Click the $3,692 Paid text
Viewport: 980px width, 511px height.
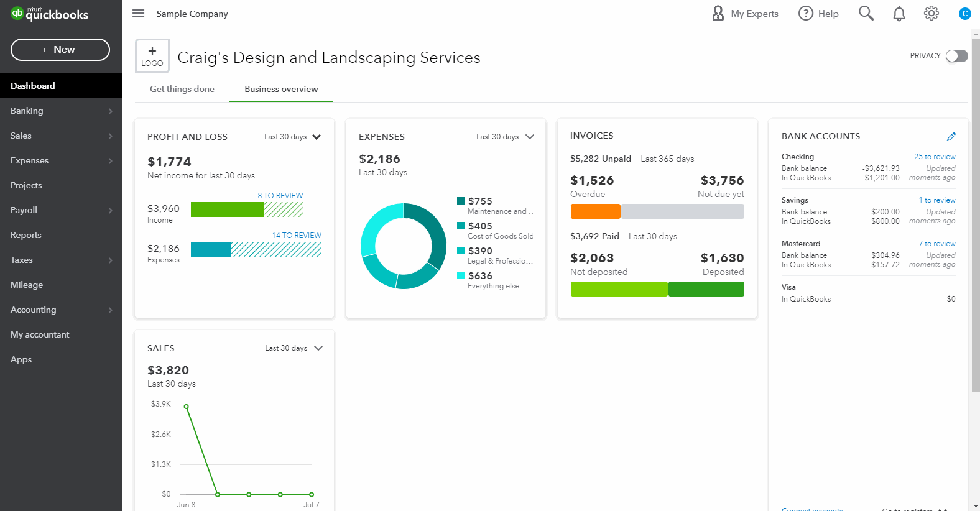tap(594, 236)
